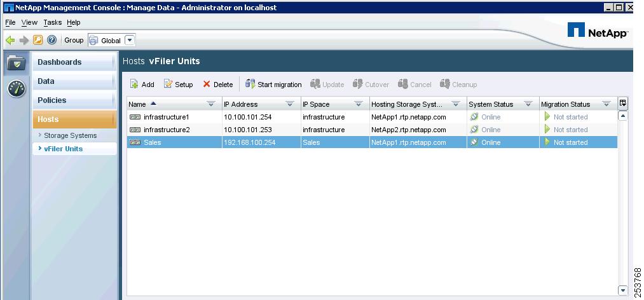Click the greyed Cleanup button
The height and width of the screenshot is (300, 644).
pos(458,84)
